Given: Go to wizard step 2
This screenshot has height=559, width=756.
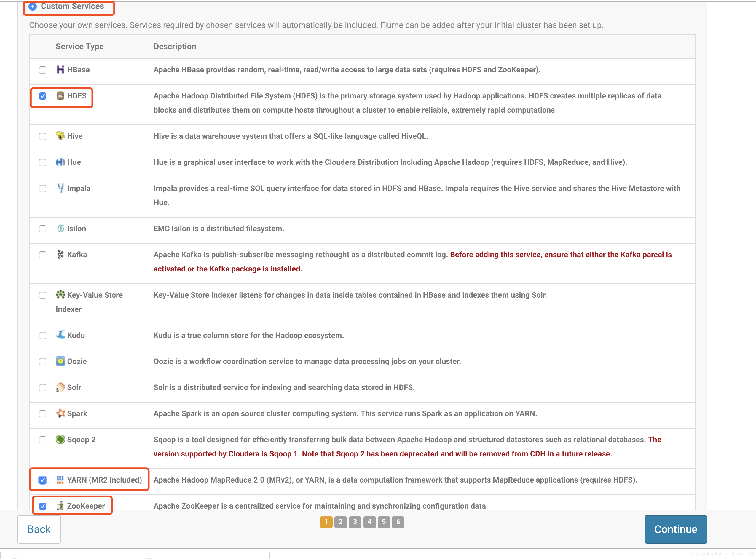Looking at the screenshot, I should coord(340,522).
